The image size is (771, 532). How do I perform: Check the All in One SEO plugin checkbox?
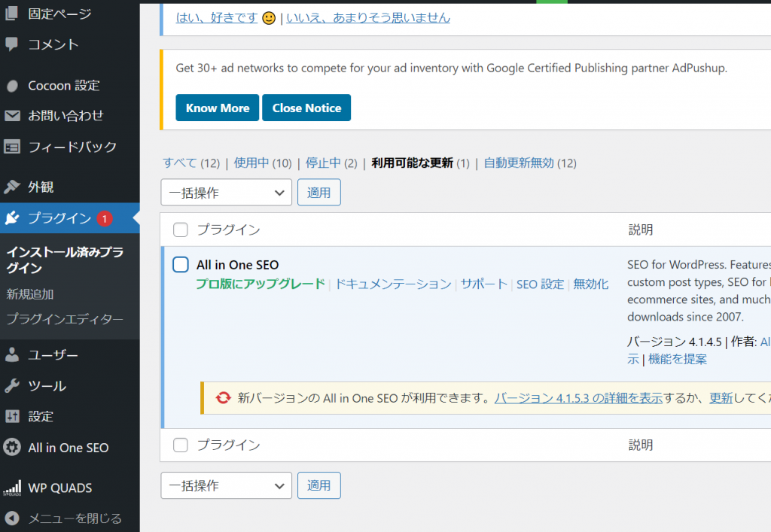pyautogui.click(x=181, y=264)
